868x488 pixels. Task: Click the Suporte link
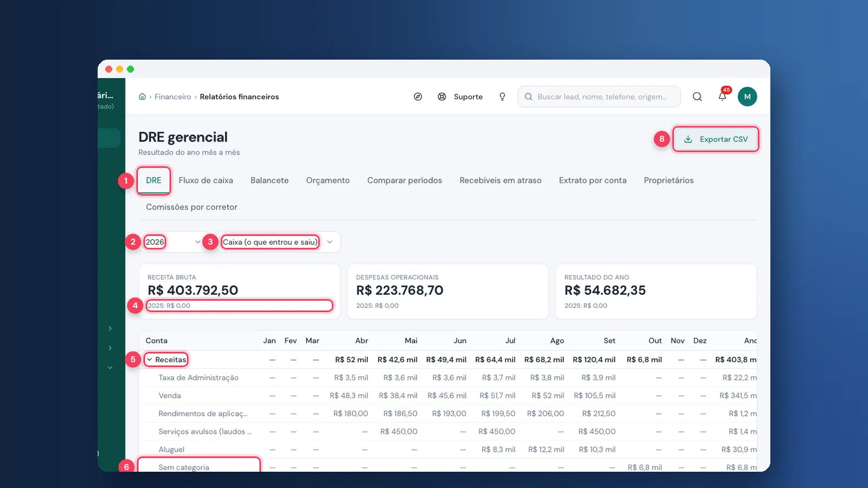tap(468, 97)
